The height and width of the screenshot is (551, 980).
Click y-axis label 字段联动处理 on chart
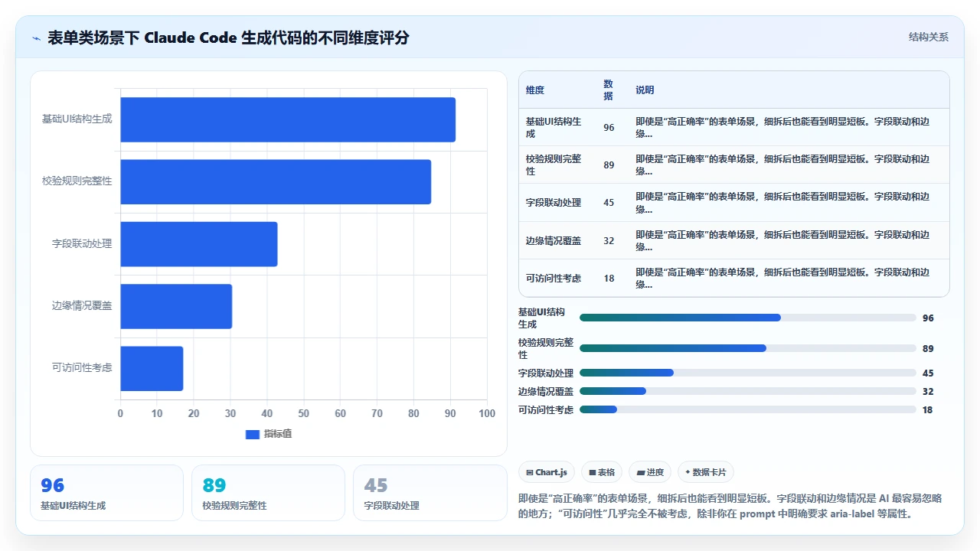pos(82,243)
